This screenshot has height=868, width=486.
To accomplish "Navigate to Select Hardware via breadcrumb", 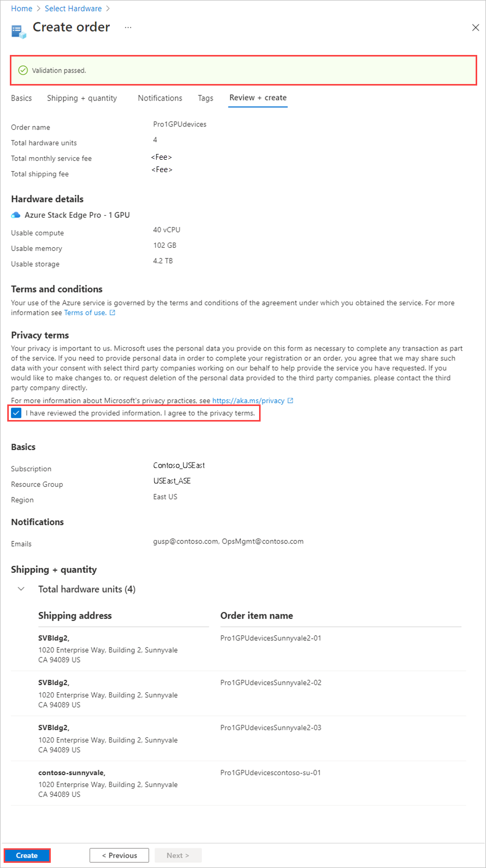I will click(x=73, y=8).
